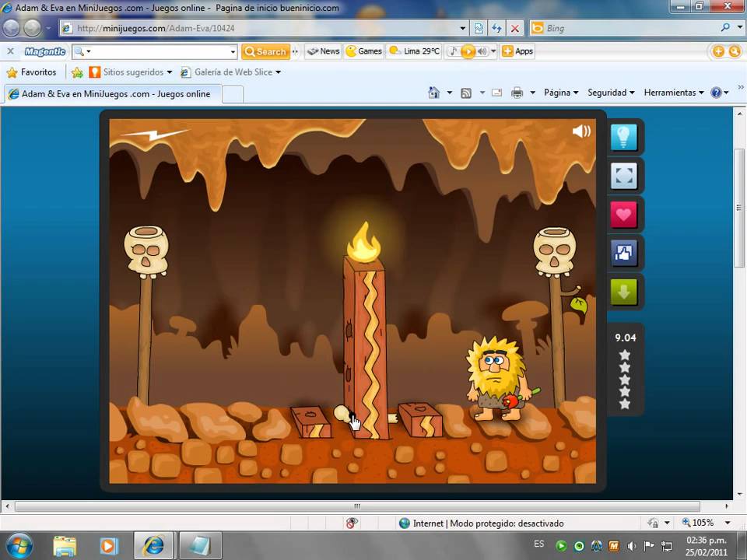Open the zoom level 105% dropdown
This screenshot has width=747, height=560.
coord(727,523)
